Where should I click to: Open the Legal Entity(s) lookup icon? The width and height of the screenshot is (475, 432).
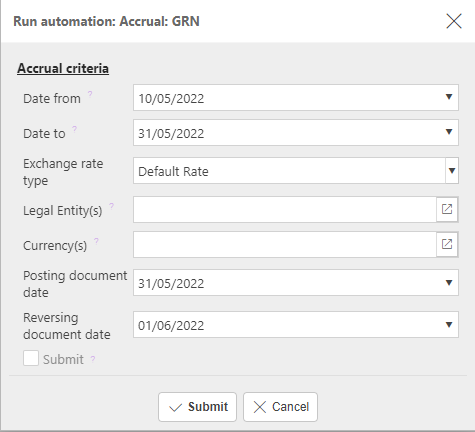point(447,209)
